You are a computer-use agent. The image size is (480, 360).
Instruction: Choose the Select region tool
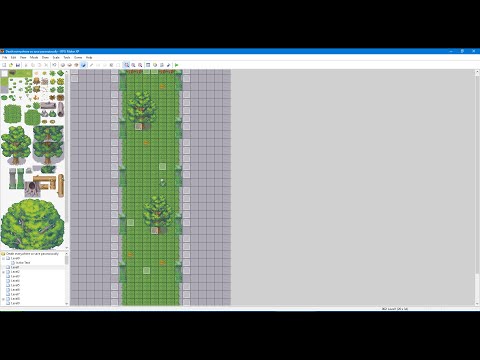point(118,65)
